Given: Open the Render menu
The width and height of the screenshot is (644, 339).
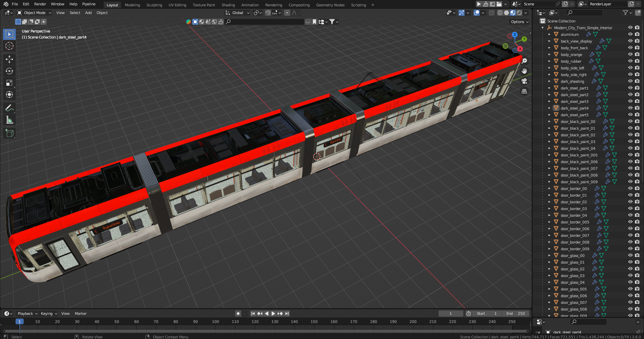Looking at the screenshot, I should pyautogui.click(x=40, y=4).
